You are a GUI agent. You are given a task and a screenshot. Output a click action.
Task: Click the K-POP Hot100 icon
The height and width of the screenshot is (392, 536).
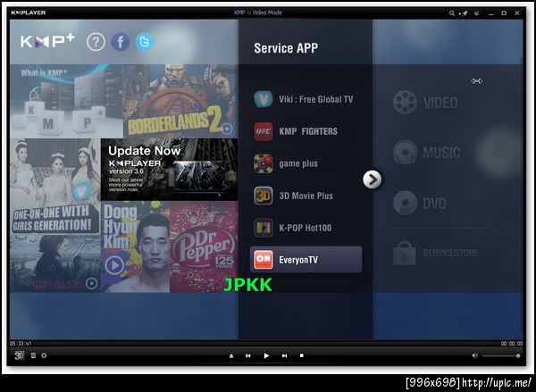click(264, 228)
